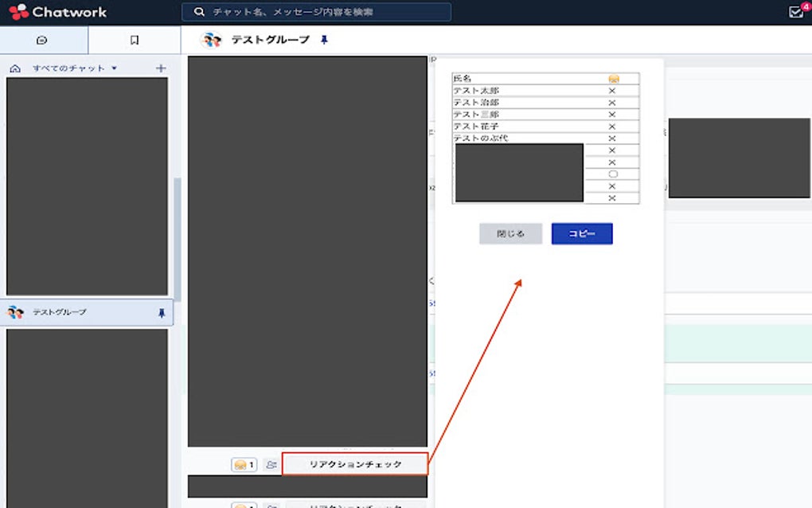Click the message search input field
Viewport: 812px width, 508px height.
pyautogui.click(x=318, y=11)
